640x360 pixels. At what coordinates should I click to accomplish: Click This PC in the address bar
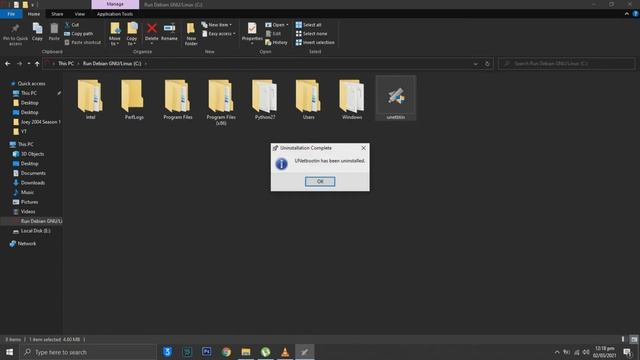(x=66, y=64)
